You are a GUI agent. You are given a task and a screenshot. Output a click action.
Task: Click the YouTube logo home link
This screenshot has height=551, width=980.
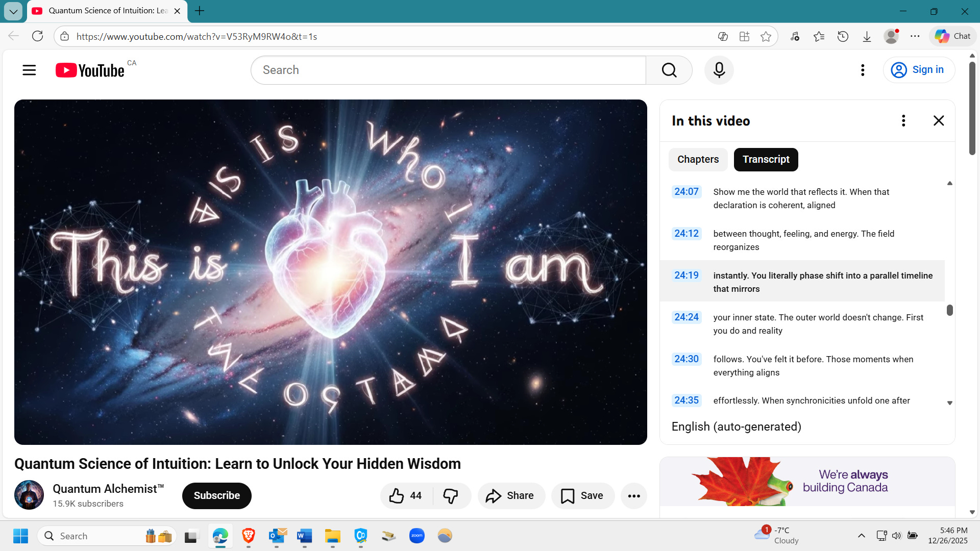(90, 70)
